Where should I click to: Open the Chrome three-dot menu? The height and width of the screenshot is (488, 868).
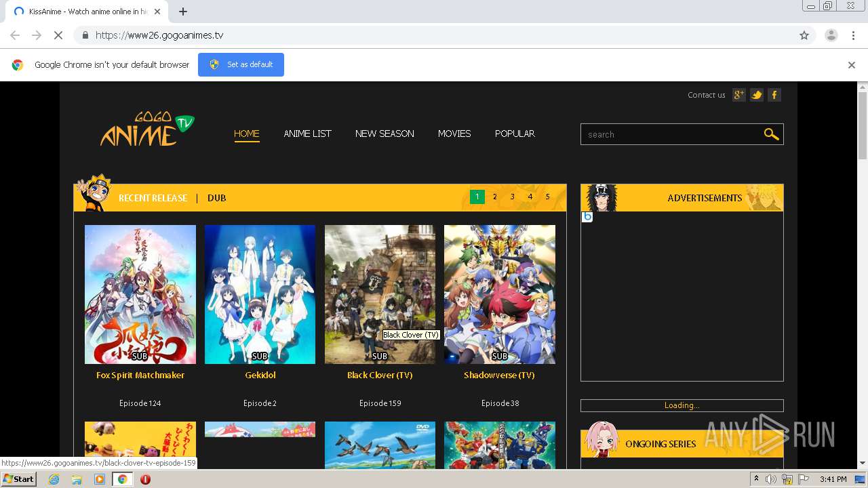(853, 35)
